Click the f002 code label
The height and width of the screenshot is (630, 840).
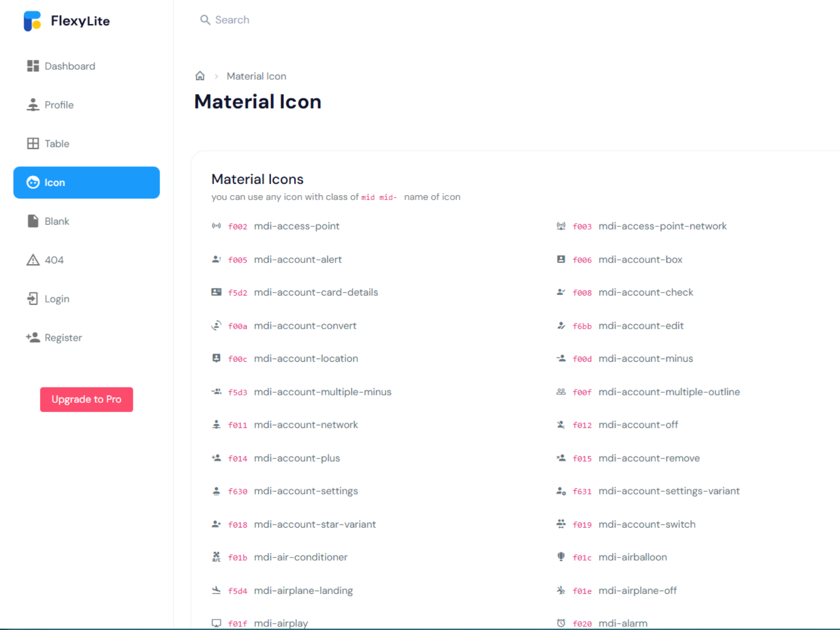click(x=238, y=227)
